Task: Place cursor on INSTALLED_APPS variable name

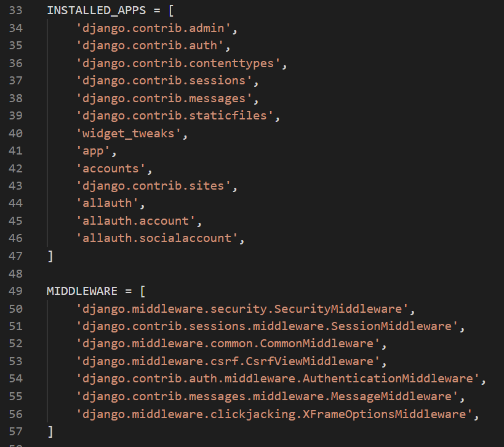Action: point(97,10)
